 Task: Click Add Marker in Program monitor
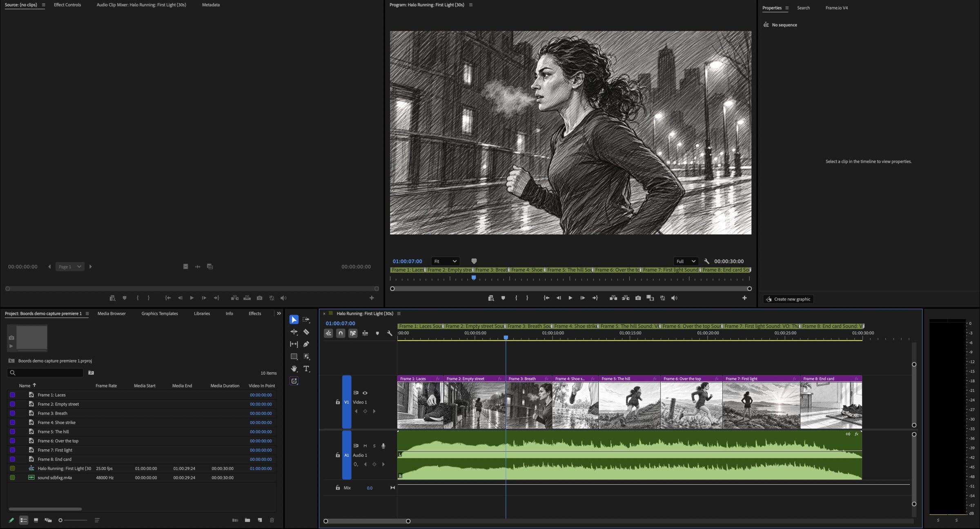(x=503, y=298)
